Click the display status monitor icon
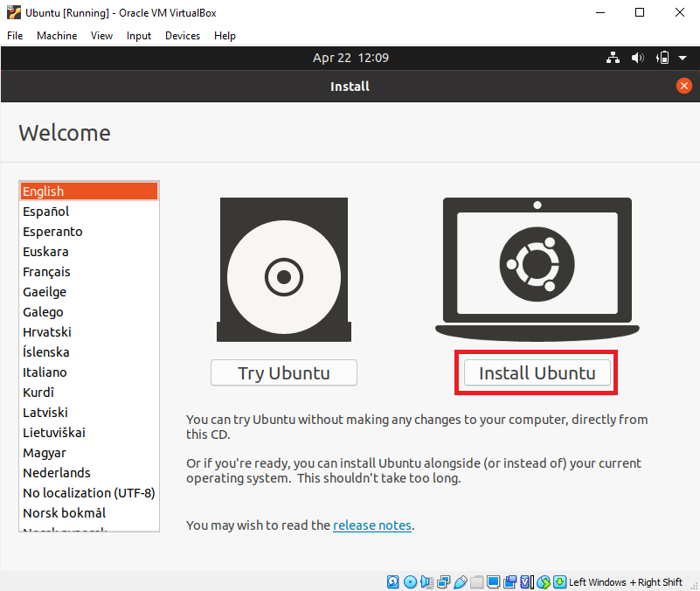Viewport: 700px width, 591px height. click(x=493, y=581)
